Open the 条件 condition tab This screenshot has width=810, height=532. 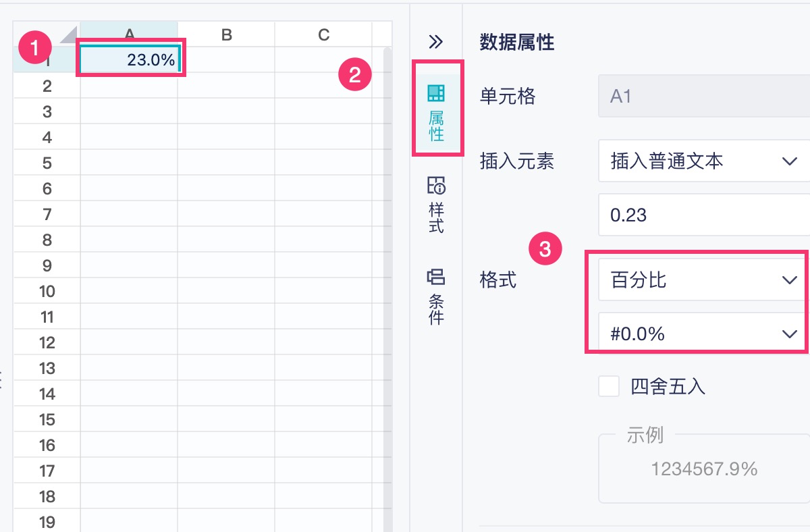pyautogui.click(x=437, y=297)
